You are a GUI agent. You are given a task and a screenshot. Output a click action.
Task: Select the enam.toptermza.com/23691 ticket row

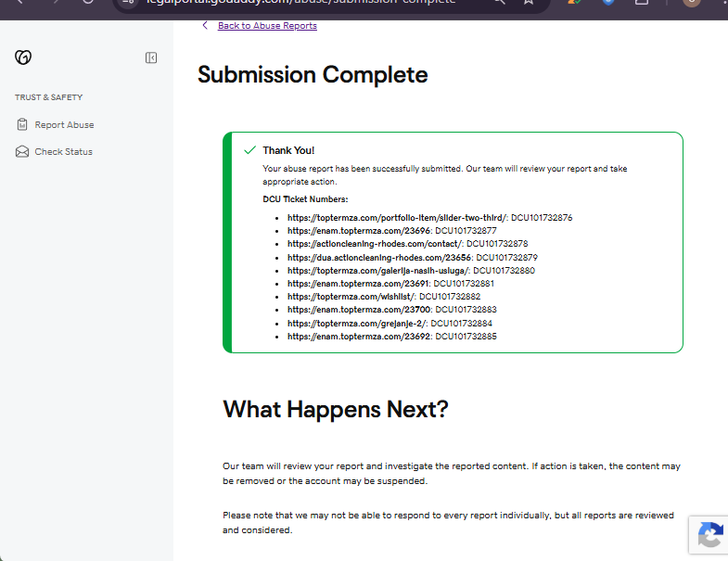[x=390, y=284]
